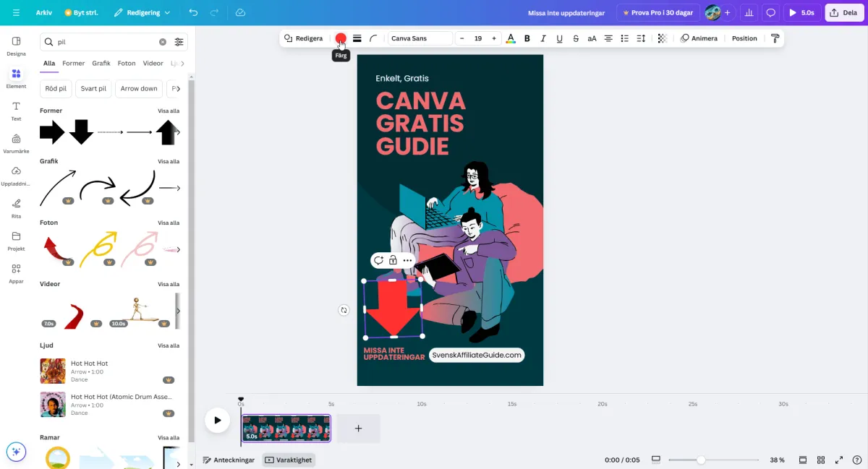Image resolution: width=868 pixels, height=469 pixels.
Task: Expand Foton section via Visa alla
Action: [x=169, y=223]
